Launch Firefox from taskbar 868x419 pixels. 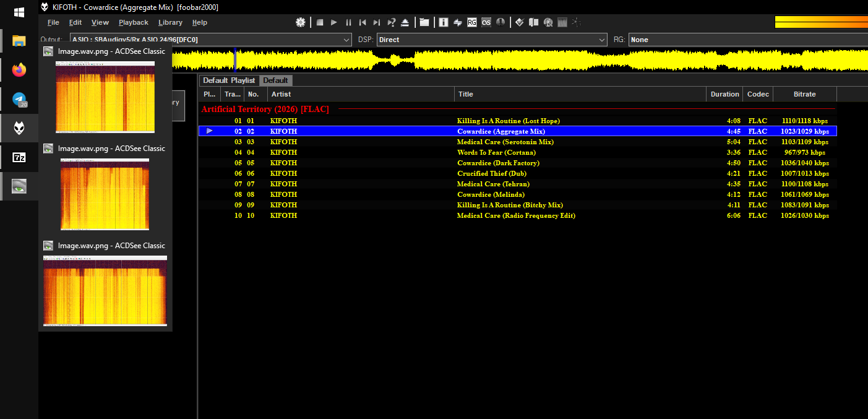pyautogui.click(x=19, y=70)
